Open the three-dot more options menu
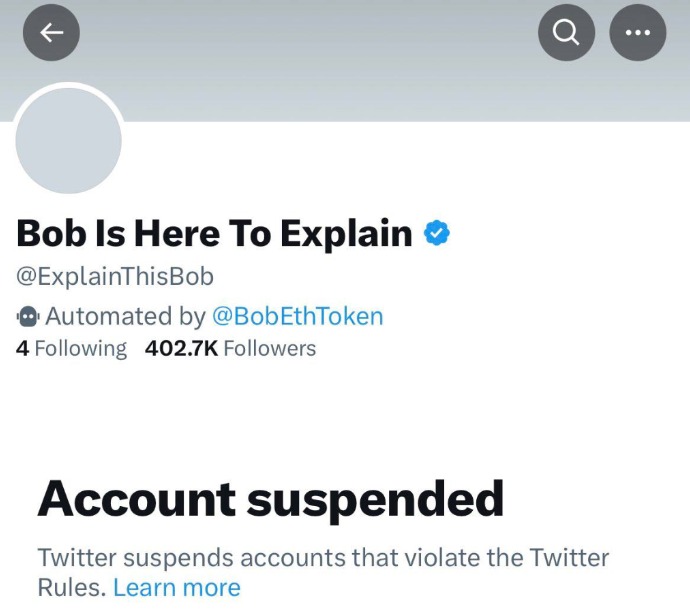Image resolution: width=690 pixels, height=611 pixels. point(638,33)
